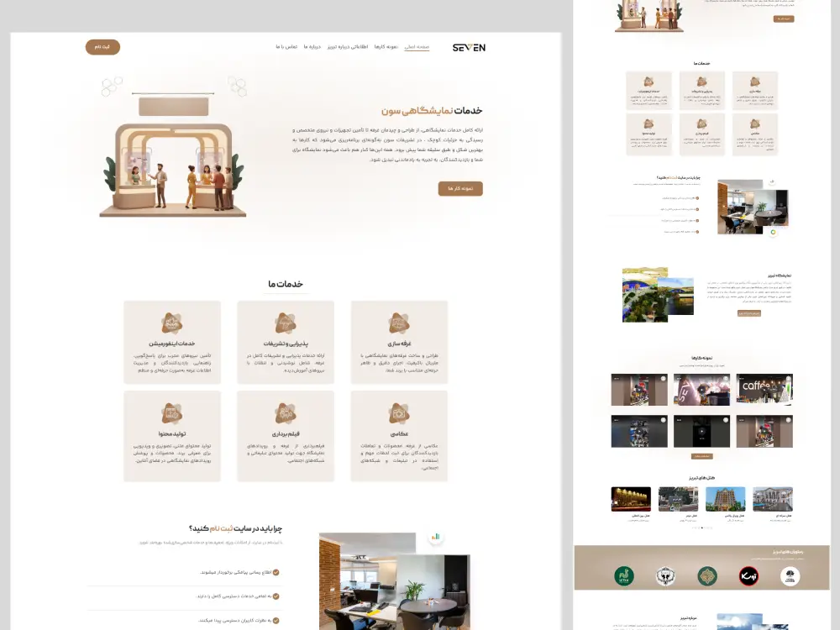Select the پذیرایی و تشریفات icon in main view

pos(285,323)
